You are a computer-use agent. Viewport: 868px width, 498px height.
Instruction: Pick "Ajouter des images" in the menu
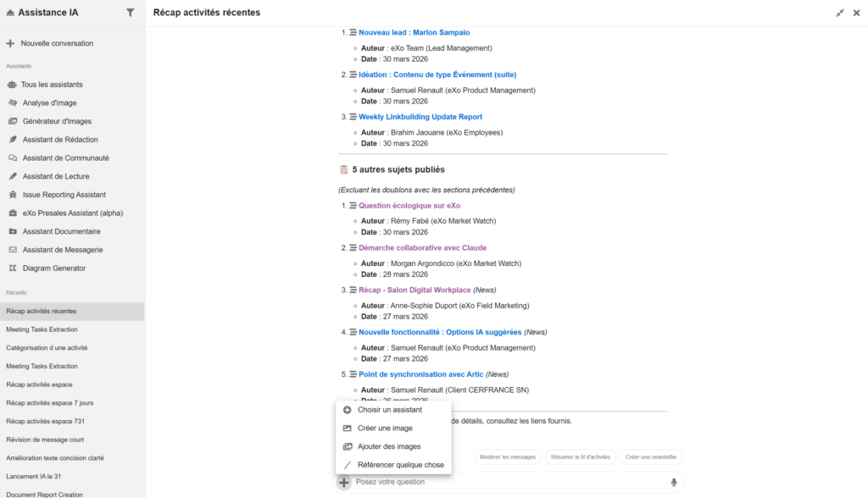[x=389, y=446]
